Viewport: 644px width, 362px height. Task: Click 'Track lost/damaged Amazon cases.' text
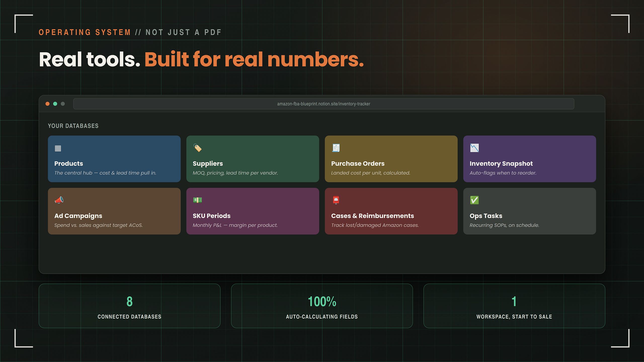tap(375, 225)
